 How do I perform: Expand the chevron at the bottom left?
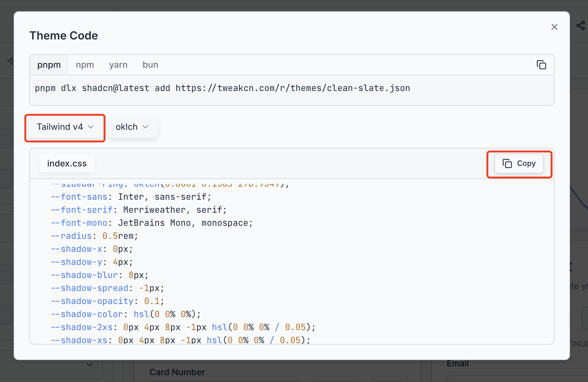tap(90, 364)
